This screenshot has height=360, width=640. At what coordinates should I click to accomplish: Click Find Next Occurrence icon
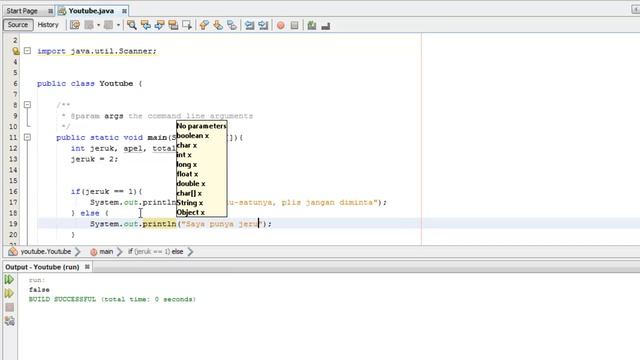[x=159, y=25]
